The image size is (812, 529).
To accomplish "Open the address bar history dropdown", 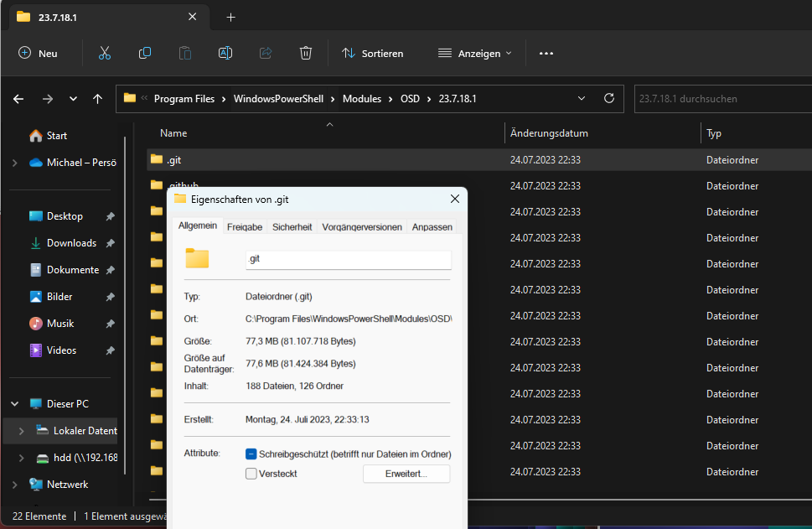I will click(x=582, y=98).
